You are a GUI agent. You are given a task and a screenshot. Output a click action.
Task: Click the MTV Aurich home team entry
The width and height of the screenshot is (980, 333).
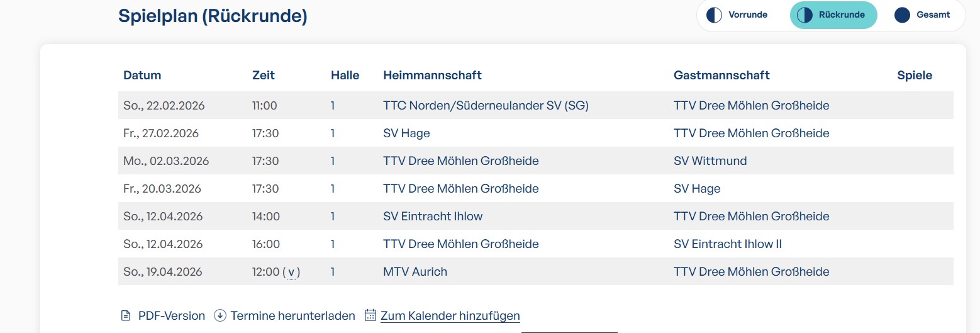click(x=415, y=272)
